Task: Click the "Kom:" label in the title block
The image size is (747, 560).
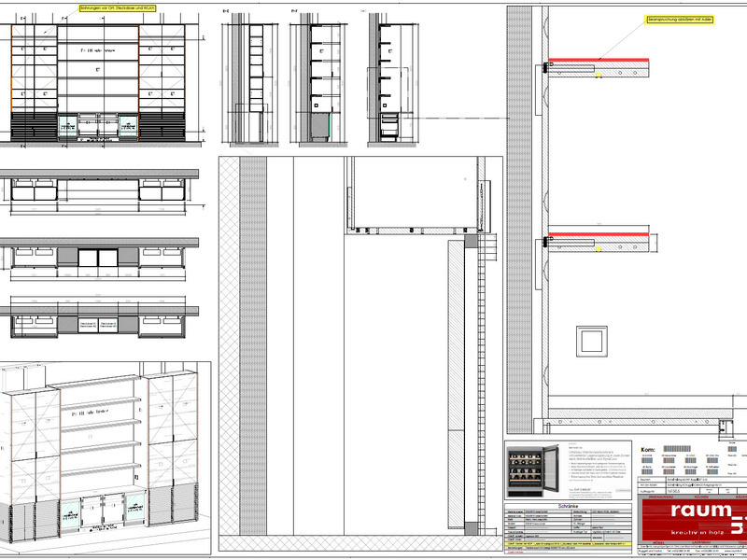Action: click(x=648, y=450)
